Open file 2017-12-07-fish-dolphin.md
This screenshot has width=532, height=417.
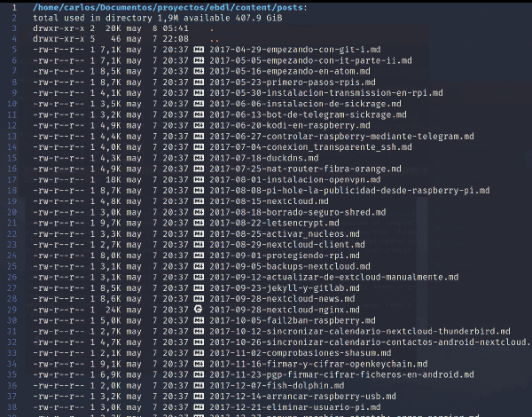click(x=277, y=385)
